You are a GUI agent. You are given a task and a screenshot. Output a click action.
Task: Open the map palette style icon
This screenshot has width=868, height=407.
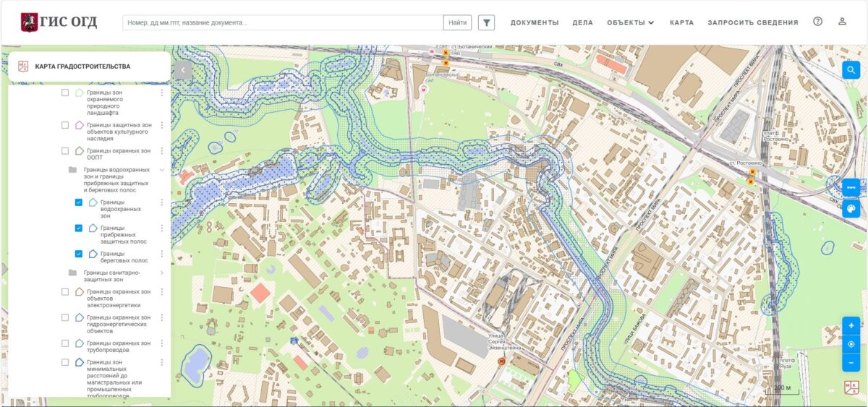[851, 207]
